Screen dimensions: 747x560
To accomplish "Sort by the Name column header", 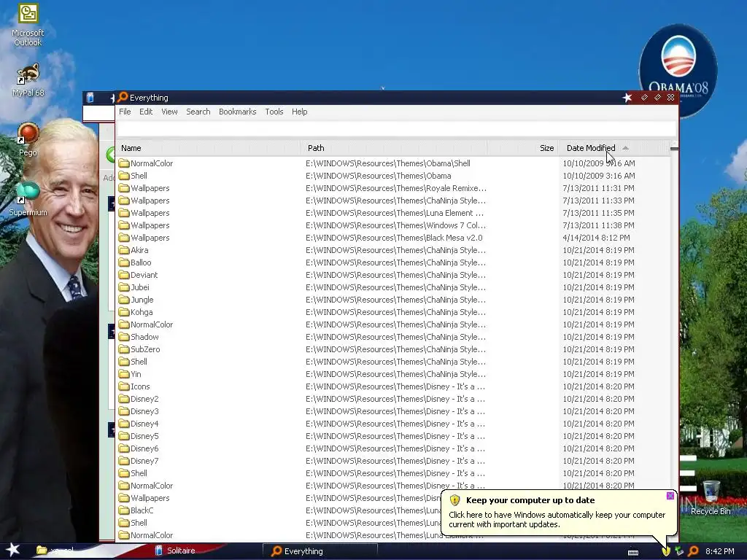I will tap(209, 148).
